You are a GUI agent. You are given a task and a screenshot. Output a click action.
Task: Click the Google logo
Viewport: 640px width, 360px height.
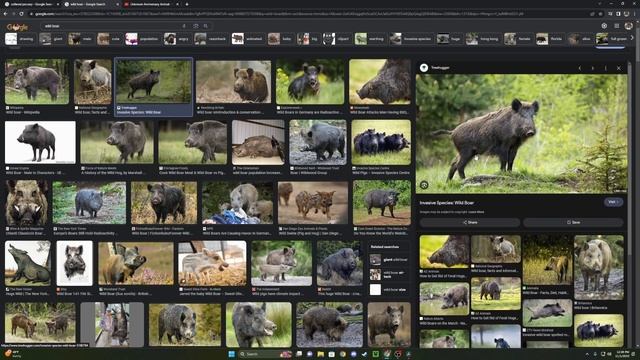point(17,27)
